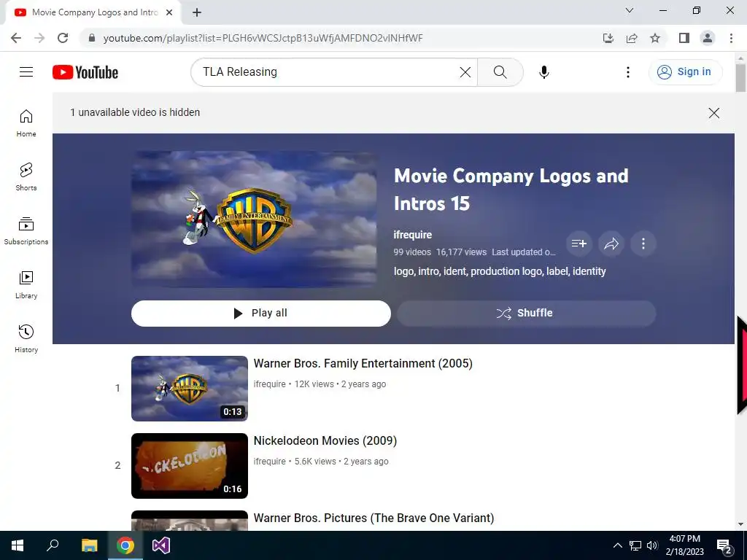This screenshot has height=560, width=747.
Task: Open playlist more actions menu
Action: coord(643,244)
